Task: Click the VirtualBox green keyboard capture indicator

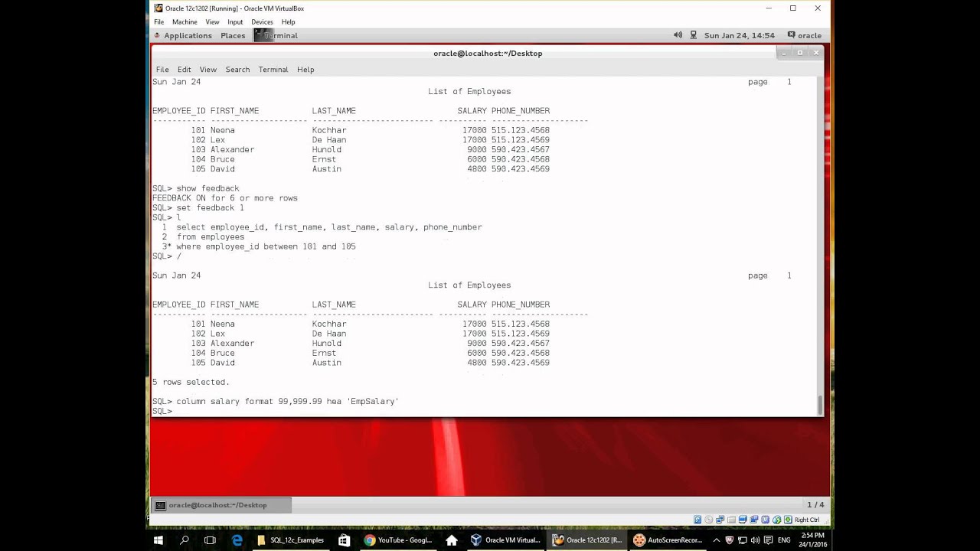Action: [x=788, y=520]
